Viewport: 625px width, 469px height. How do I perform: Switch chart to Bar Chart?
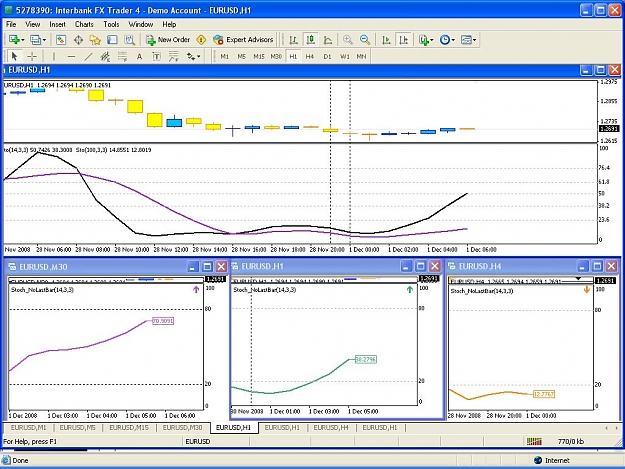tap(293, 39)
